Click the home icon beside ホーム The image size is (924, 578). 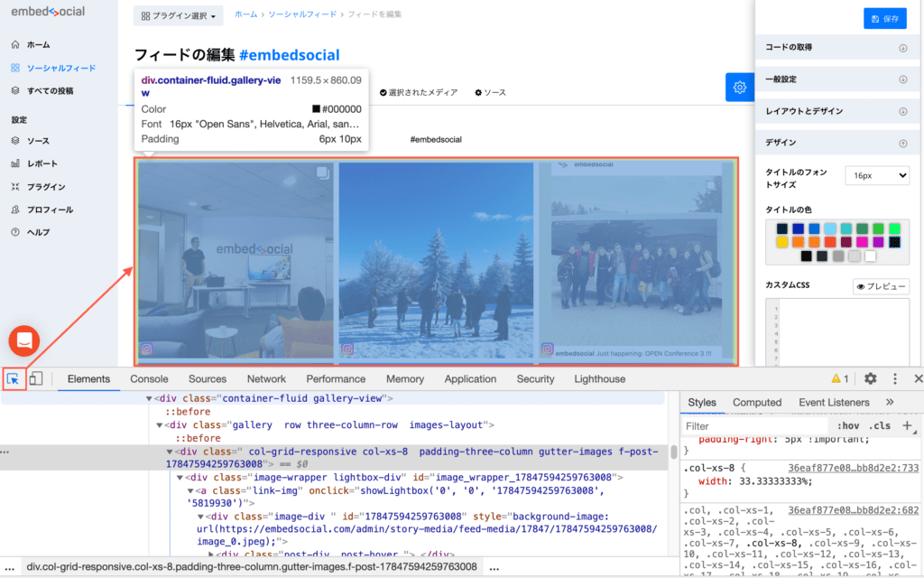(x=15, y=44)
